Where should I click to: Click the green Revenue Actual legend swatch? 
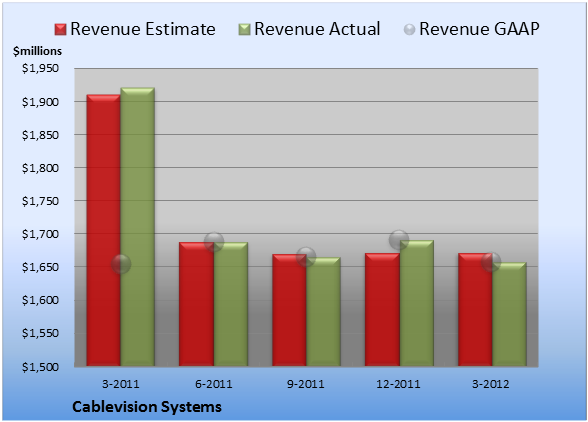244,30
